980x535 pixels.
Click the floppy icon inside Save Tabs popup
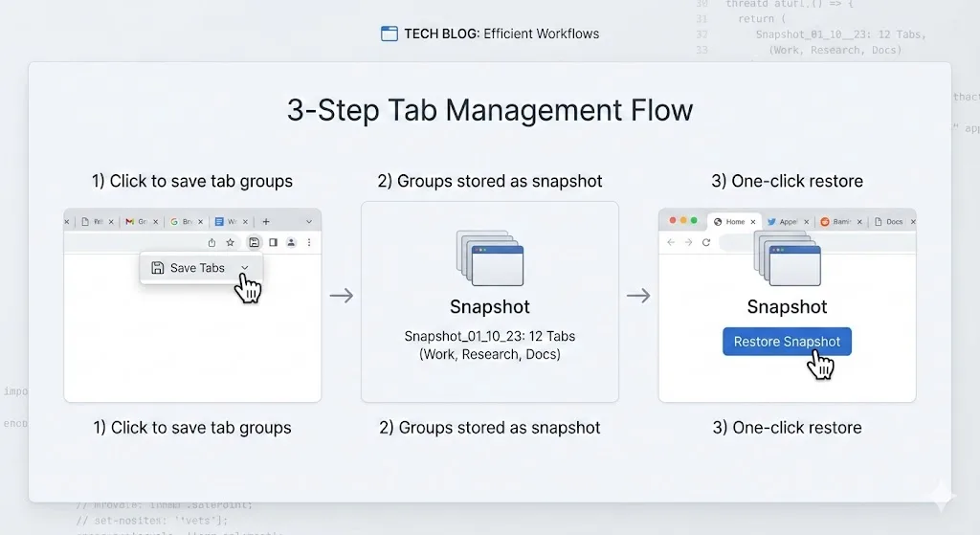point(158,268)
